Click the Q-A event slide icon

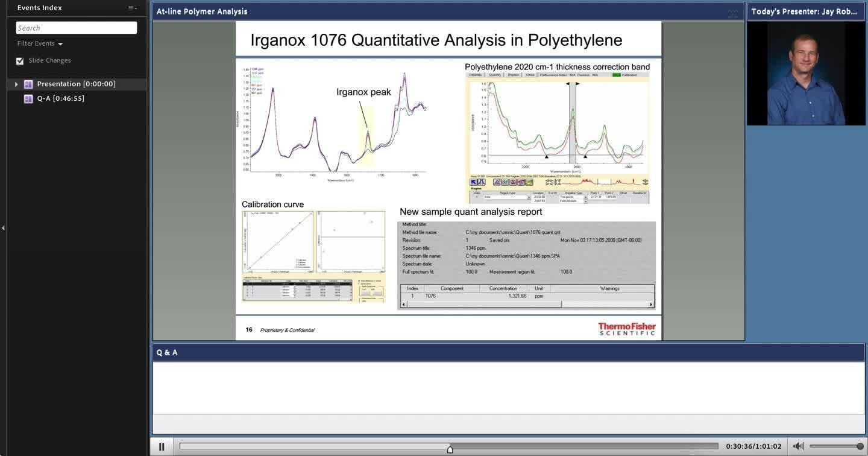[x=28, y=99]
